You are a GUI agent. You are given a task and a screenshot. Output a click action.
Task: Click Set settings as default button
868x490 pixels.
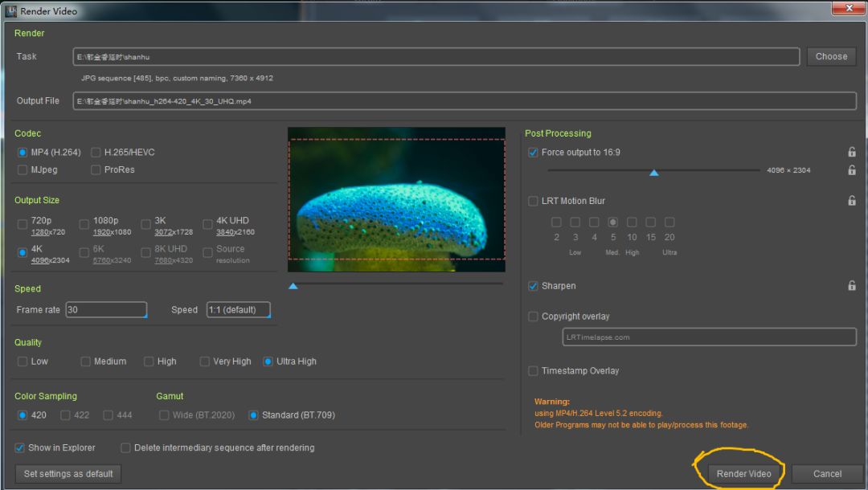pos(68,473)
